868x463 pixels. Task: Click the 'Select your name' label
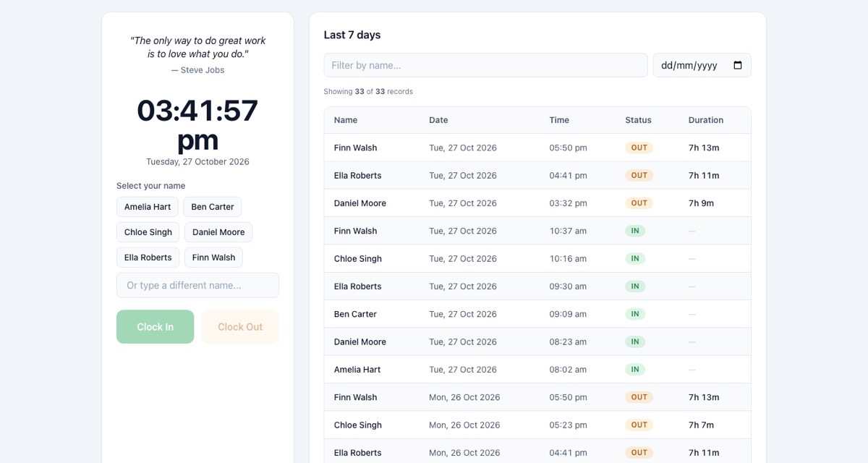(x=150, y=186)
